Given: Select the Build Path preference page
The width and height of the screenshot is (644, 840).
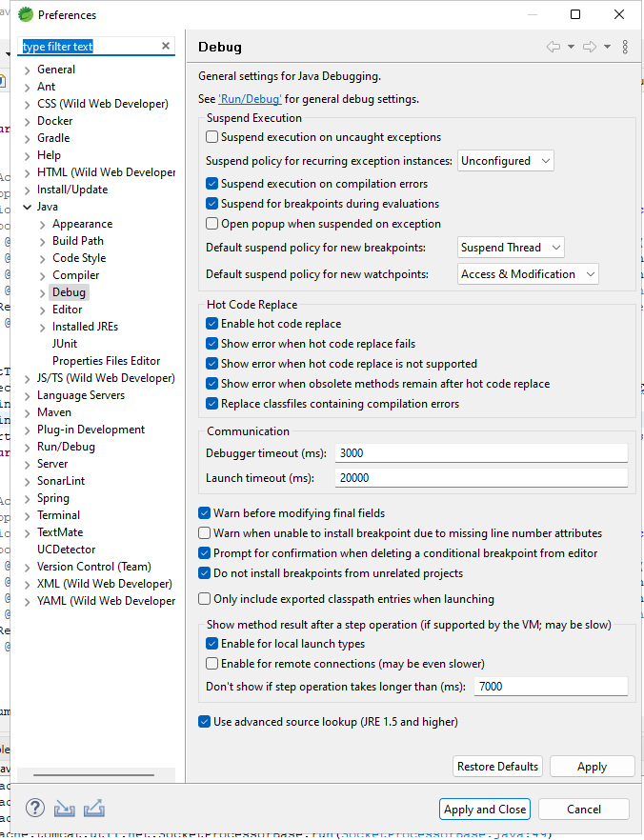Looking at the screenshot, I should point(78,241).
